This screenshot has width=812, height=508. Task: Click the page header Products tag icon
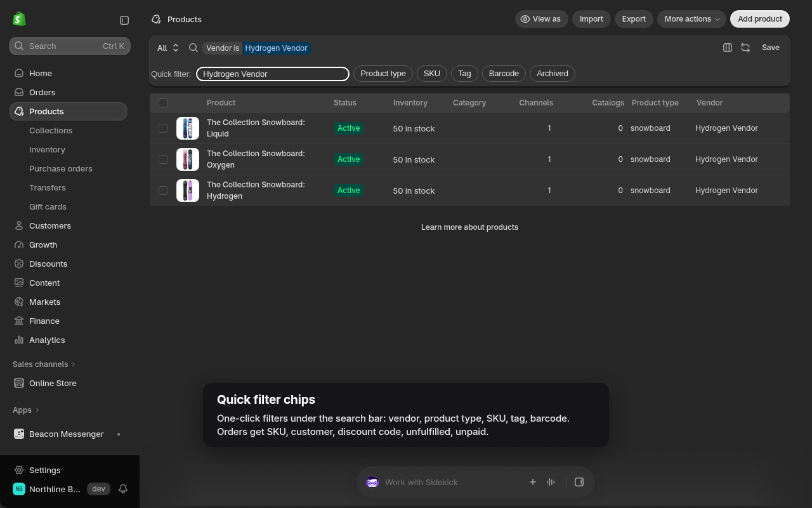tap(156, 19)
